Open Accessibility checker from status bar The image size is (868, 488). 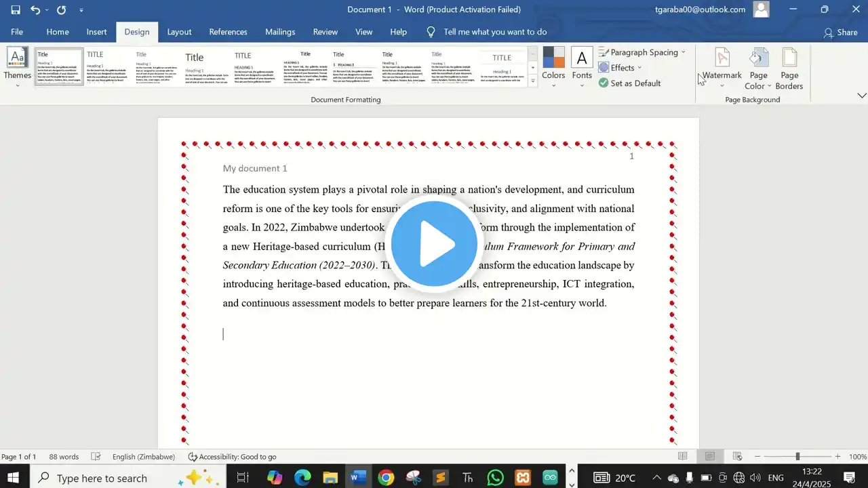(232, 457)
